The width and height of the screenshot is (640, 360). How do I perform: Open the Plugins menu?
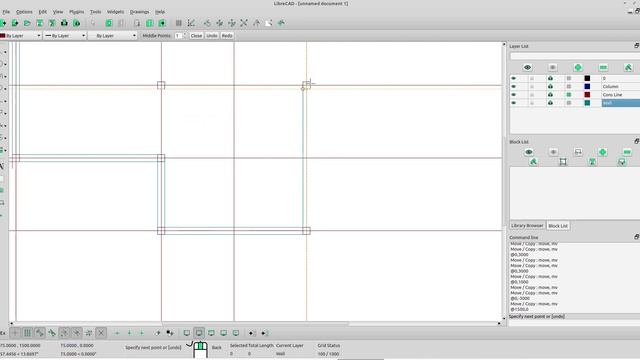tap(76, 12)
